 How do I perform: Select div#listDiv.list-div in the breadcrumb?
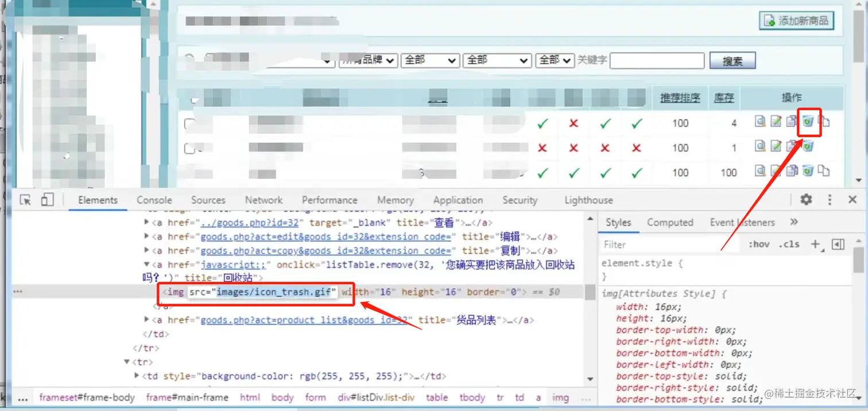tap(376, 397)
